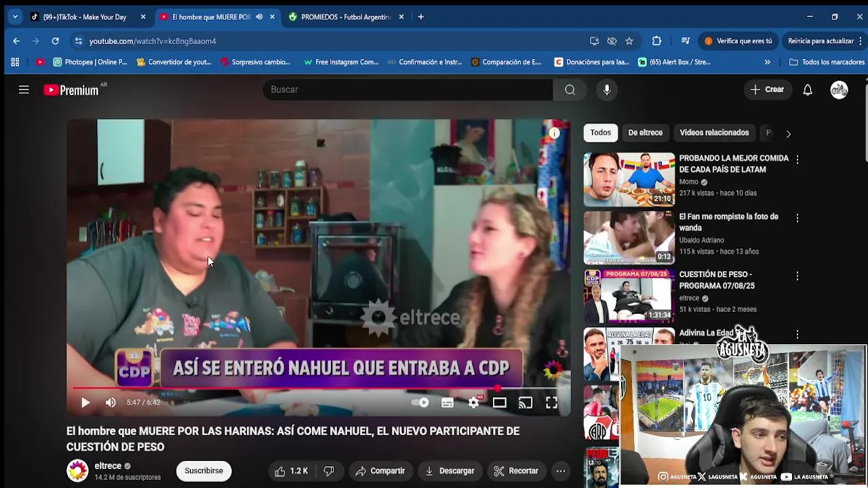Open eltrece channel name link
Viewport: 868px width, 488px height.
[108, 466]
